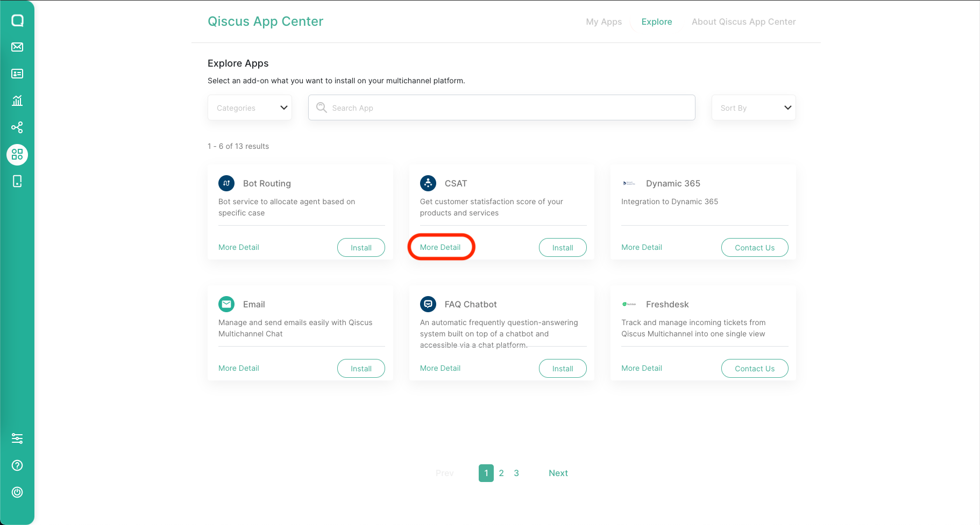
Task: Open the inbox via the envelope icon
Action: click(17, 47)
